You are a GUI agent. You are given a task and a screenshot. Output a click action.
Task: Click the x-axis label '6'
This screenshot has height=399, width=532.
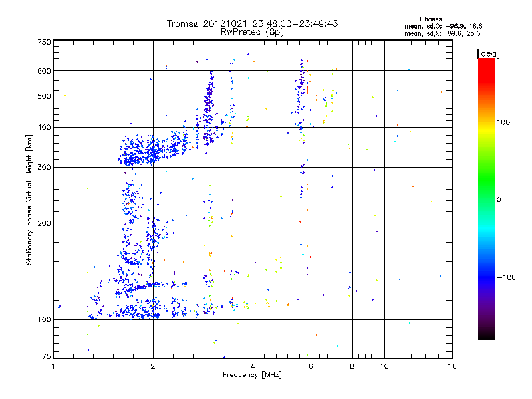[311, 366]
